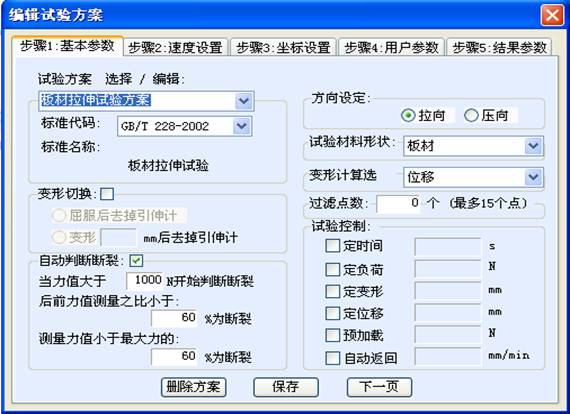Image resolution: width=570 pixels, height=414 pixels.
Task: Enable the 变形切换 checkbox
Action: point(107,194)
